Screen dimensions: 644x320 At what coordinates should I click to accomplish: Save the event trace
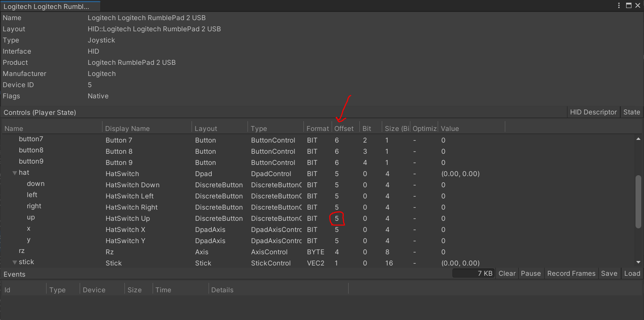pyautogui.click(x=609, y=274)
